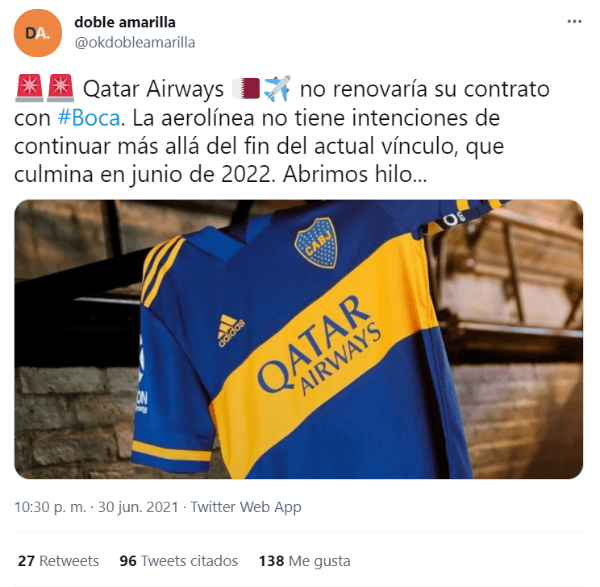Open the @okdobleamarilla handle link
The image size is (600, 587).
coord(135,42)
